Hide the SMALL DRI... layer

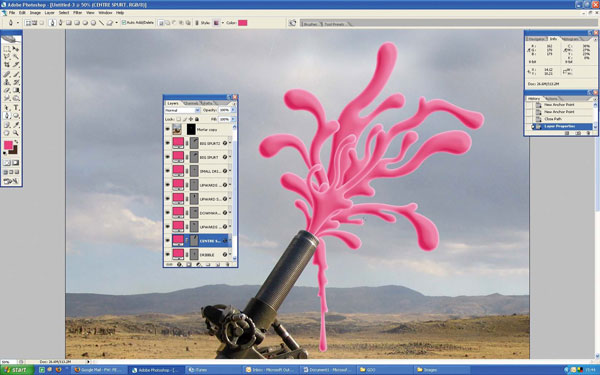click(x=168, y=171)
